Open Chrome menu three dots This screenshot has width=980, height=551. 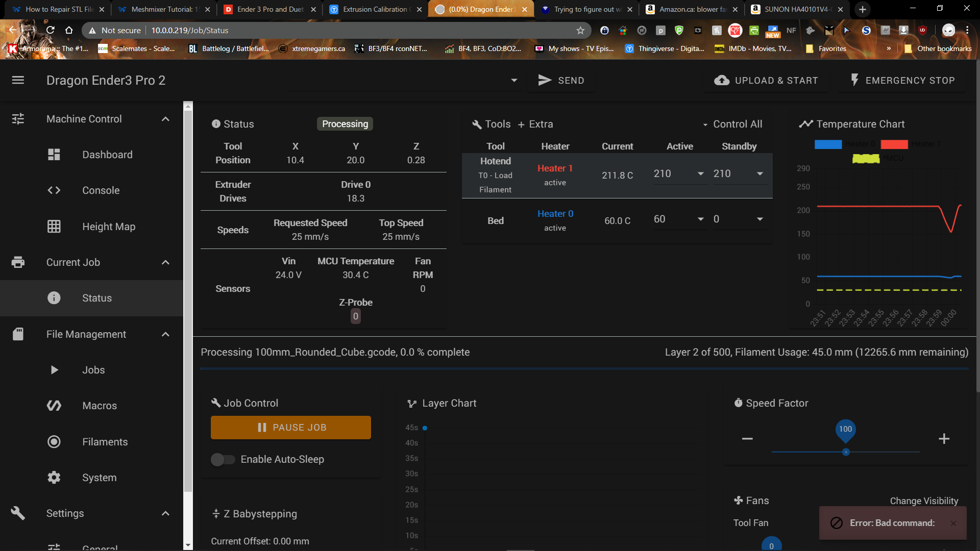(x=967, y=30)
